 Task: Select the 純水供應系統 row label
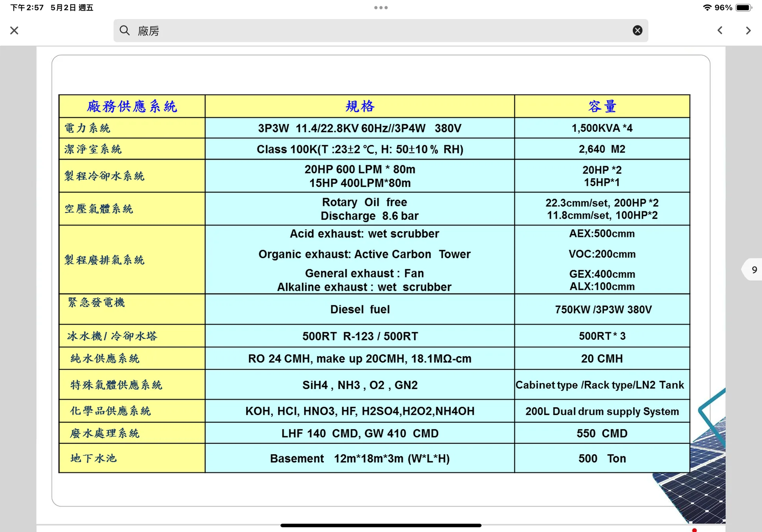[132, 359]
